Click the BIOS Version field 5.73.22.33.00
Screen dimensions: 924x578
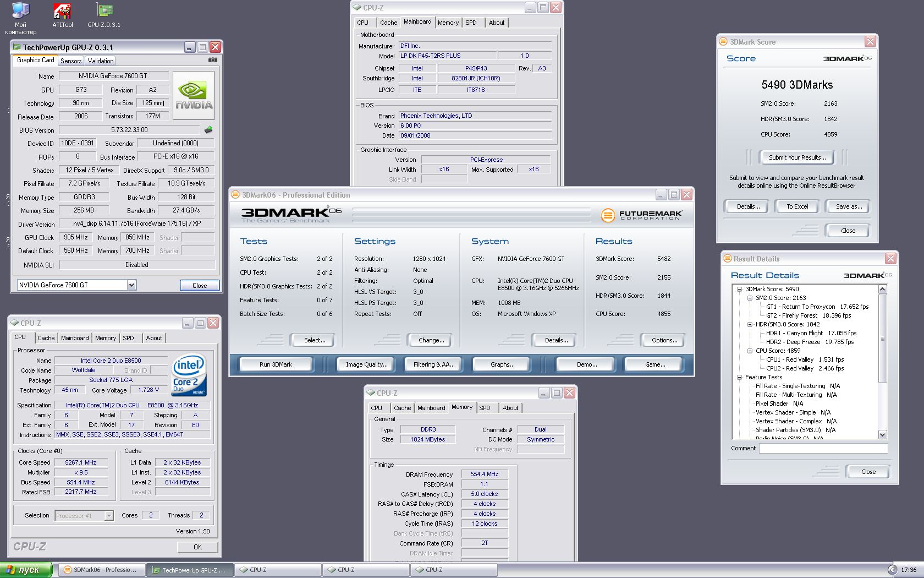click(x=130, y=130)
